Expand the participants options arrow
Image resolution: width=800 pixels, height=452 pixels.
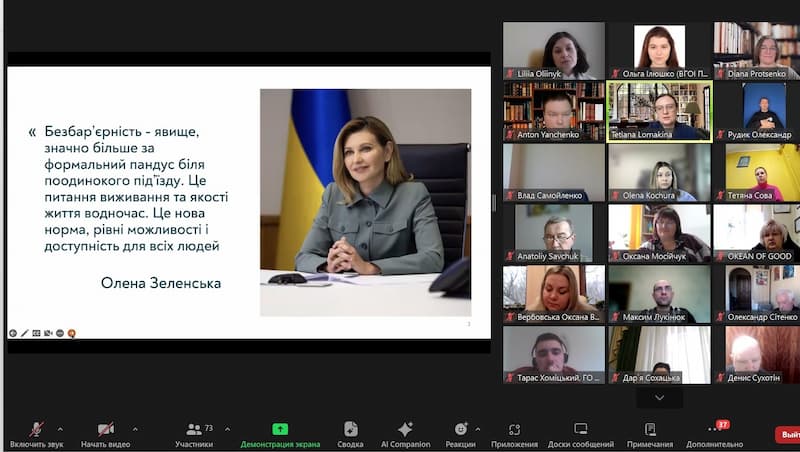[226, 428]
